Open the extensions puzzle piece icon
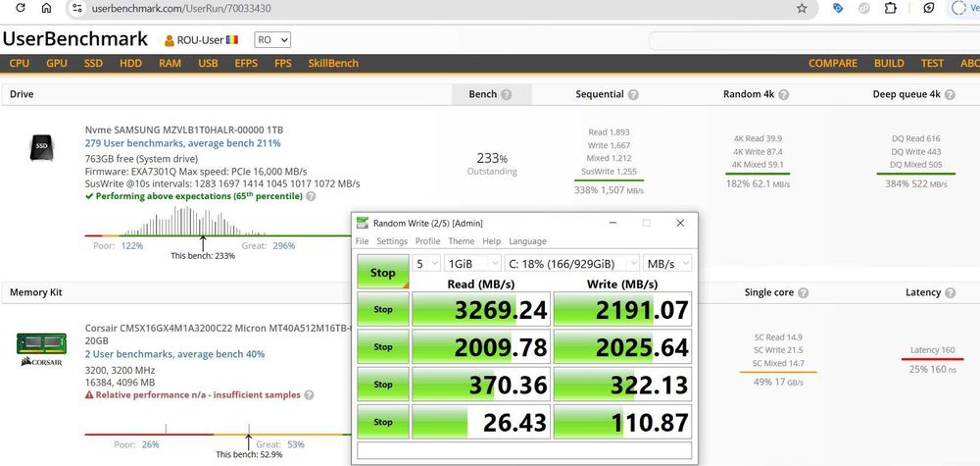980x466 pixels. pos(890,8)
